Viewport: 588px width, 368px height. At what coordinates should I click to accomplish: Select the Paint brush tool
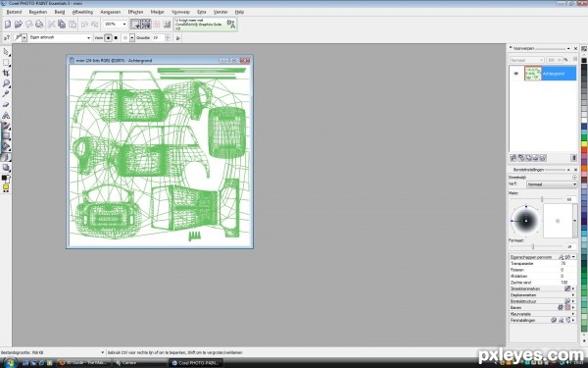pyautogui.click(x=6, y=157)
